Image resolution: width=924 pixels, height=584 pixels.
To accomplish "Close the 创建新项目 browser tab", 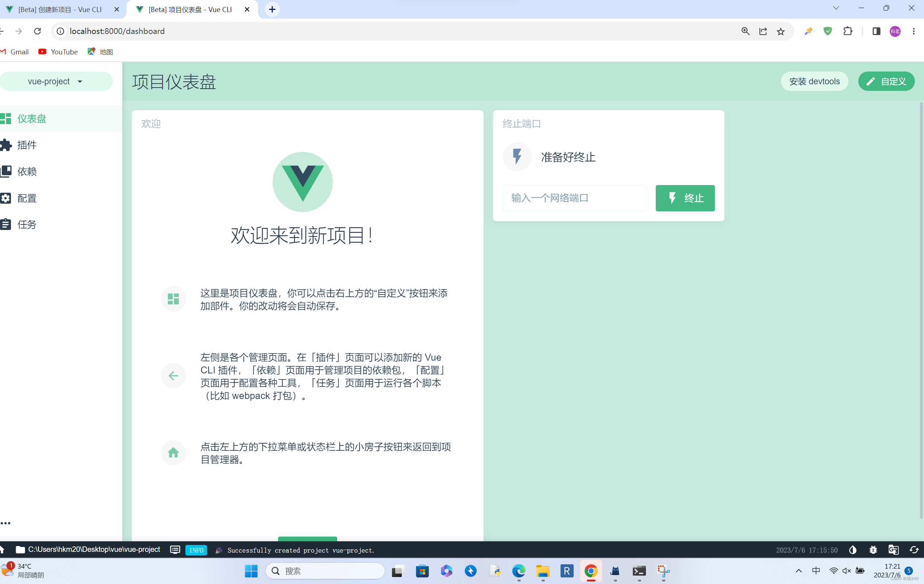I will [117, 9].
